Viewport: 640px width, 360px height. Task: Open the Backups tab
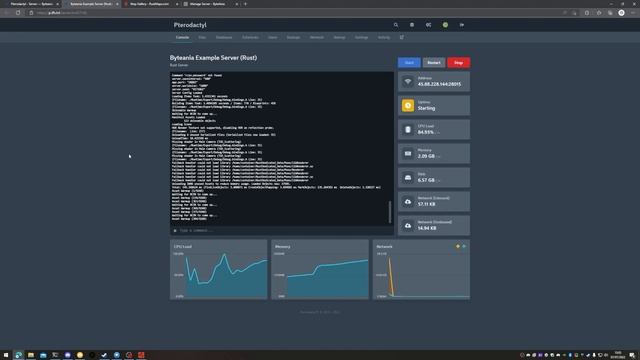(293, 37)
